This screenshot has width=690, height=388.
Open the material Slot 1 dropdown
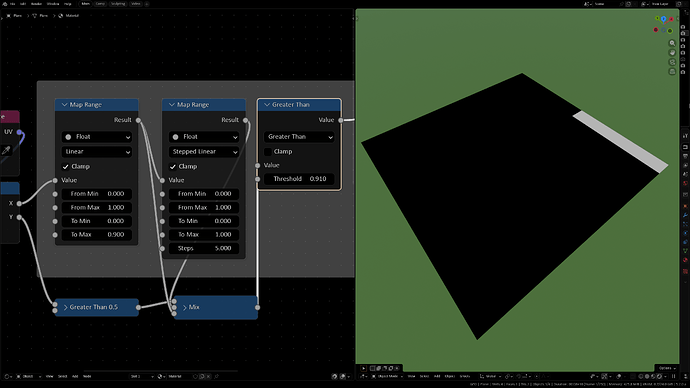coord(142,376)
